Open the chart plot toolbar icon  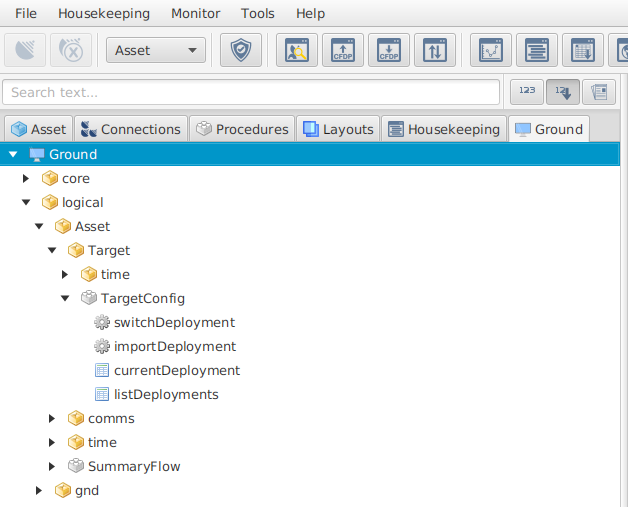pos(491,50)
